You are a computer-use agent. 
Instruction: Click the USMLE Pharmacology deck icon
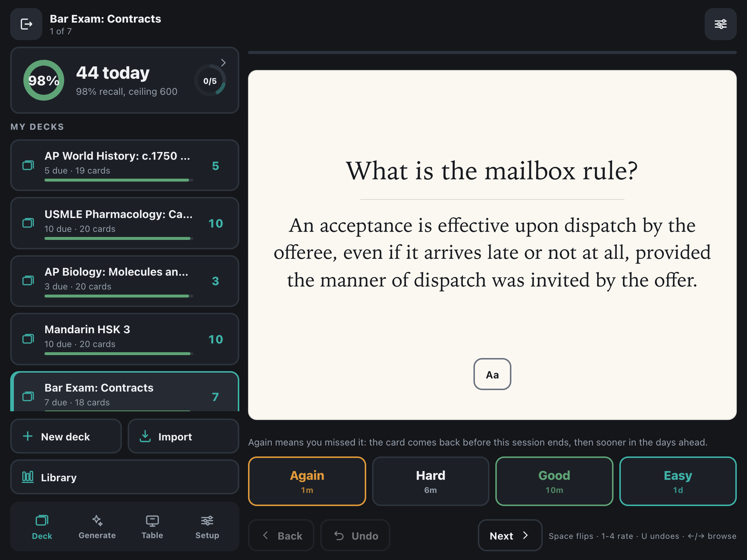(x=28, y=223)
